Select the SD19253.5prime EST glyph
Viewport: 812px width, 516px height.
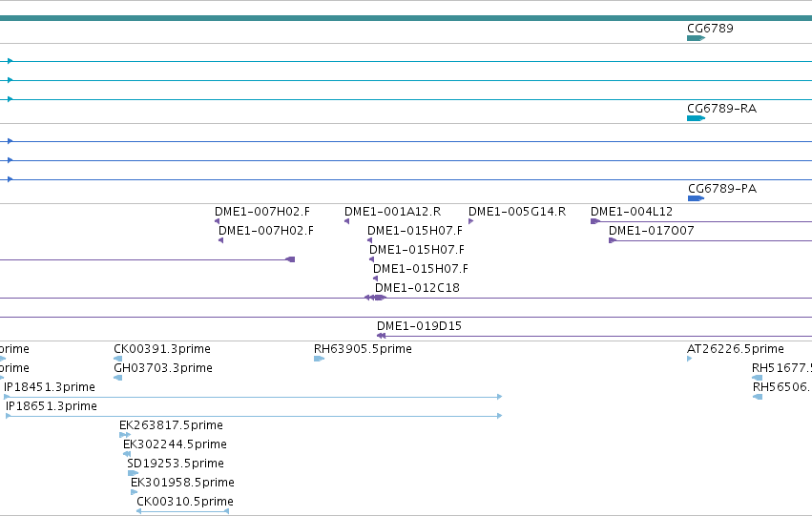tap(133, 473)
